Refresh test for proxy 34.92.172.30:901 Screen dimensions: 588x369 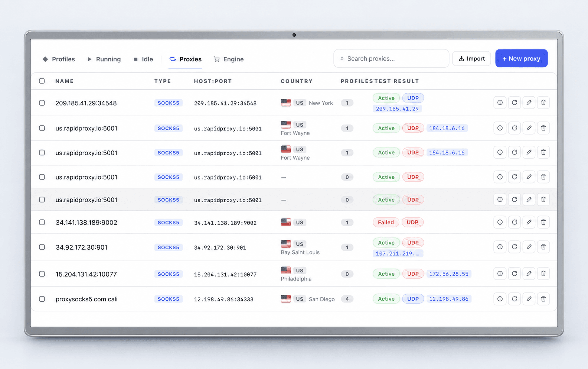pos(514,247)
